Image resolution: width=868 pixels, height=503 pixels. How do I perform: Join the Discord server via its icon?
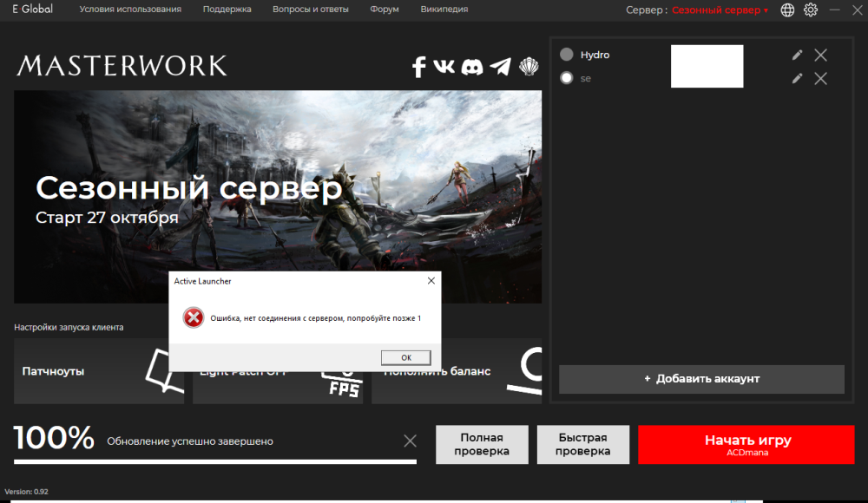pyautogui.click(x=472, y=66)
